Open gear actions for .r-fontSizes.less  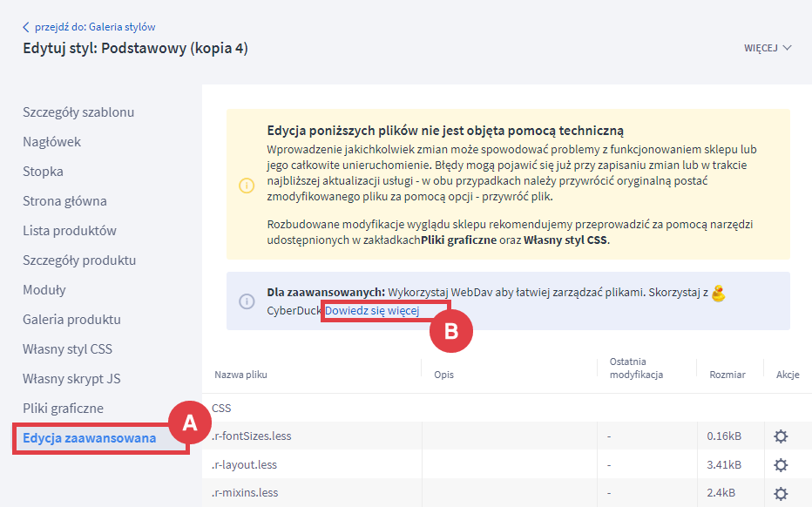(781, 436)
